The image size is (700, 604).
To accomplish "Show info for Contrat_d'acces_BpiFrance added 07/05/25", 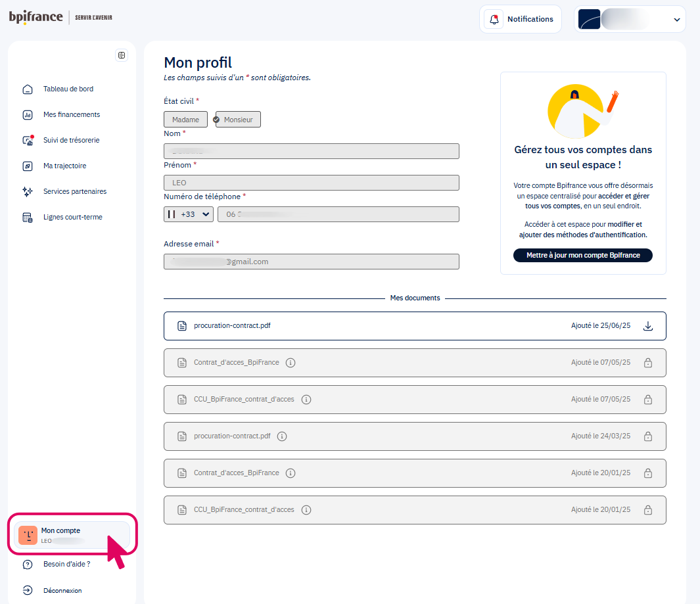I will [291, 363].
